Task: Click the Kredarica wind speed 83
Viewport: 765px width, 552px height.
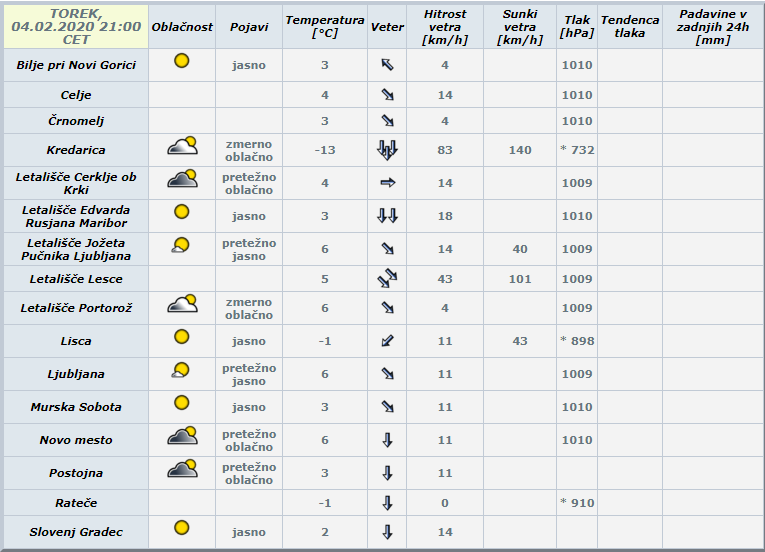Action: pos(445,150)
